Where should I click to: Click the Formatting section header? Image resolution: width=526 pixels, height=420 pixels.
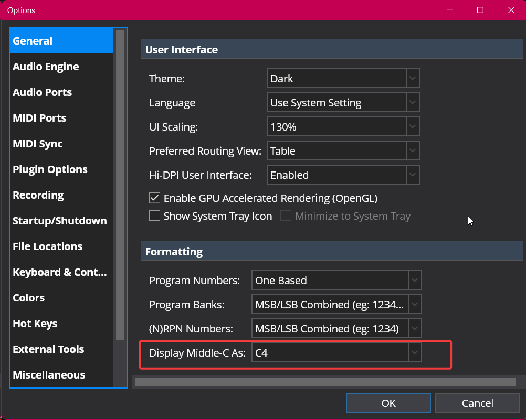pyautogui.click(x=332, y=251)
